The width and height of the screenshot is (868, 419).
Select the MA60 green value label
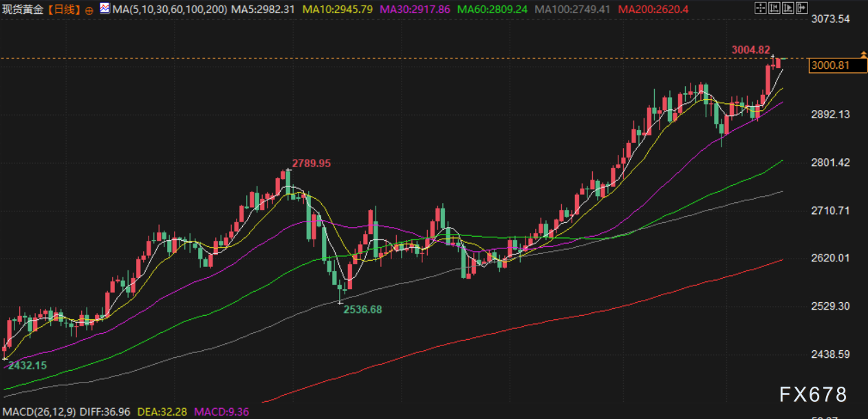click(x=492, y=10)
